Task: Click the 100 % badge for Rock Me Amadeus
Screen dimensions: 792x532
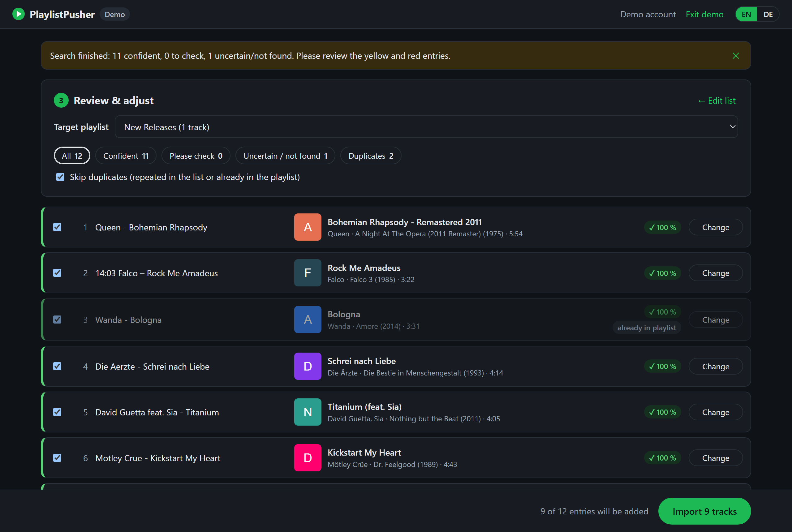Action: [x=662, y=273]
